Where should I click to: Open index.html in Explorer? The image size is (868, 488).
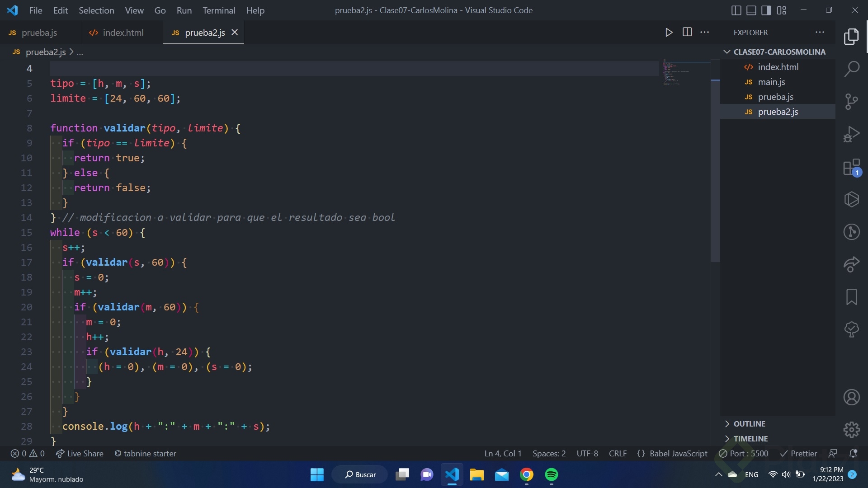coord(778,67)
